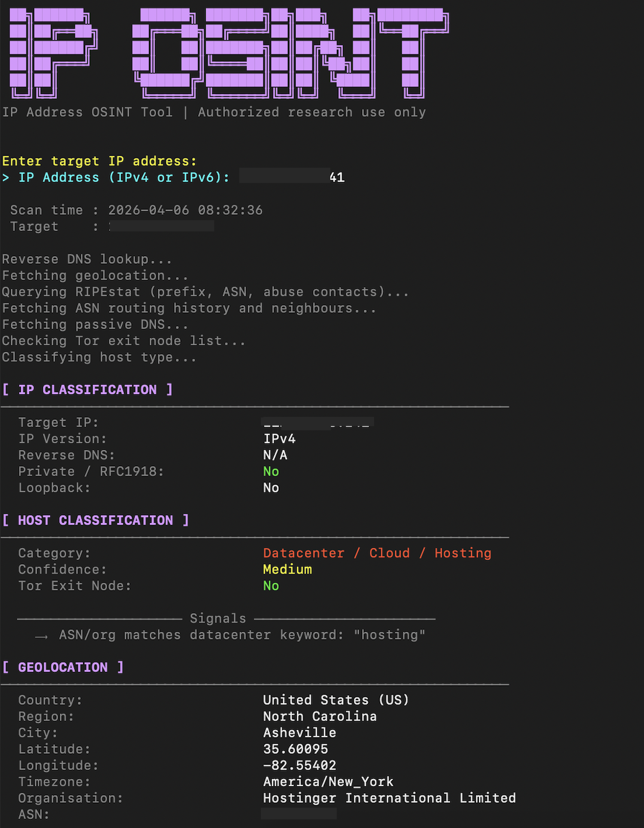
Task: Click the yellow Medium confidence value
Action: pyautogui.click(x=287, y=570)
